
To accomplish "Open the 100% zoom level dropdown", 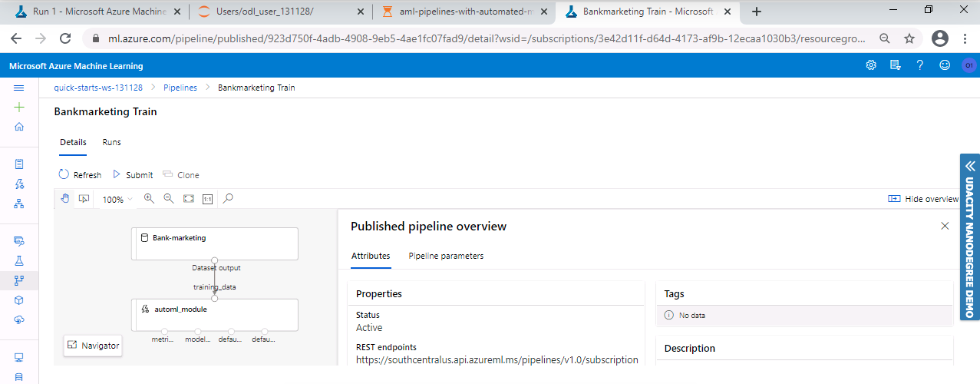I will (x=117, y=200).
